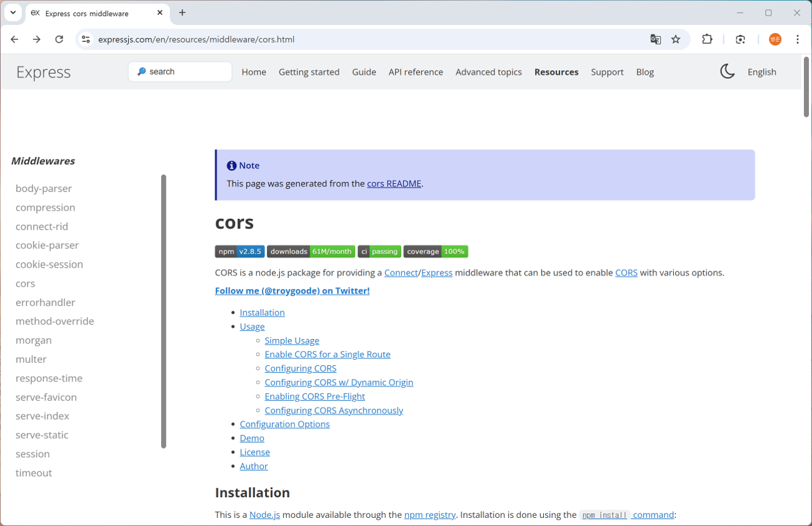
Task: Open a new tab with plus button
Action: [x=183, y=13]
